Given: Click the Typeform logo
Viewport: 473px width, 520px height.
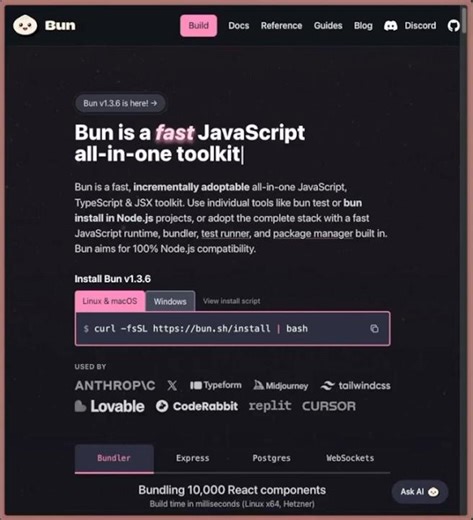Looking at the screenshot, I should click(216, 385).
